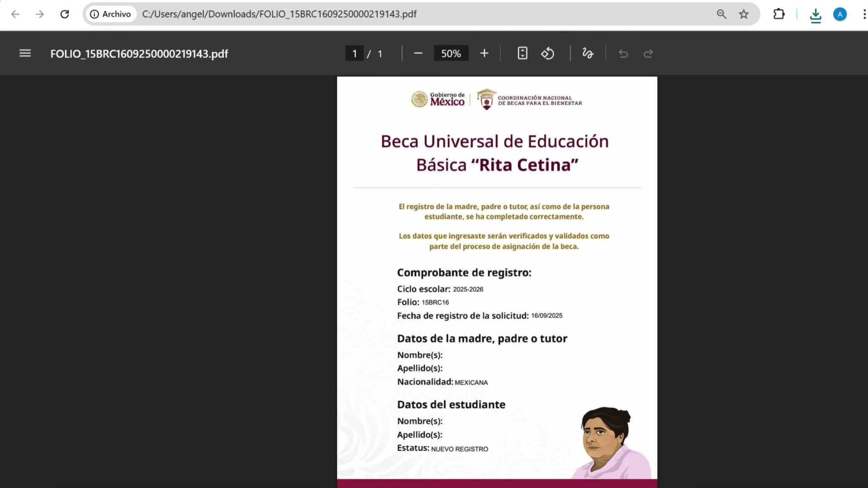Screen dimensions: 868x488
Task: Open the browser downloads panel
Action: click(816, 15)
